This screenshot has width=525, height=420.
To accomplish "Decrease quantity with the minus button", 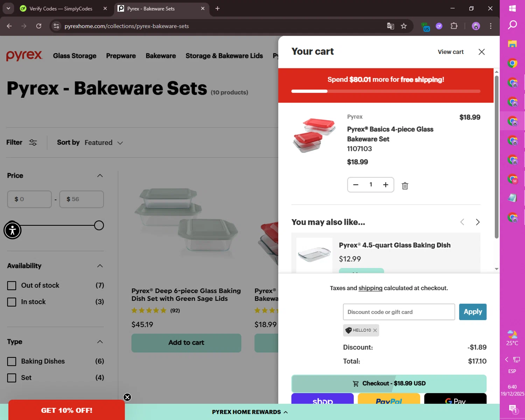I will 356,185.
